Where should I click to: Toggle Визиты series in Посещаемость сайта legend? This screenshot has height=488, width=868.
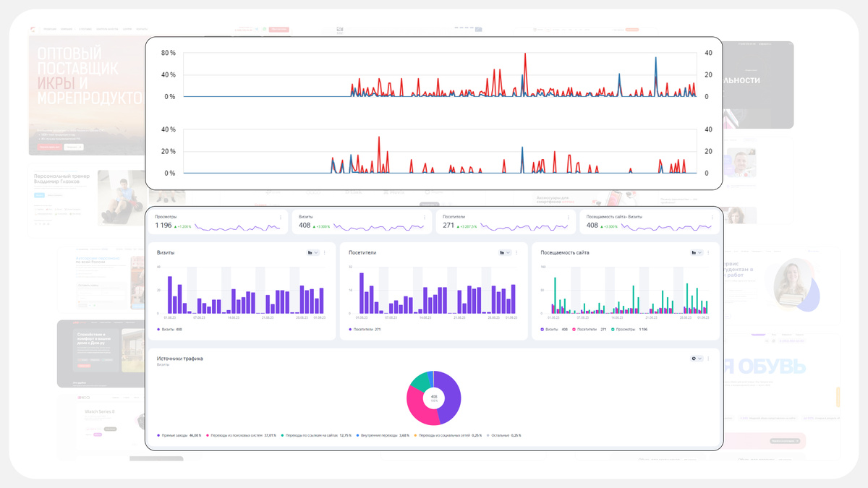554,329
